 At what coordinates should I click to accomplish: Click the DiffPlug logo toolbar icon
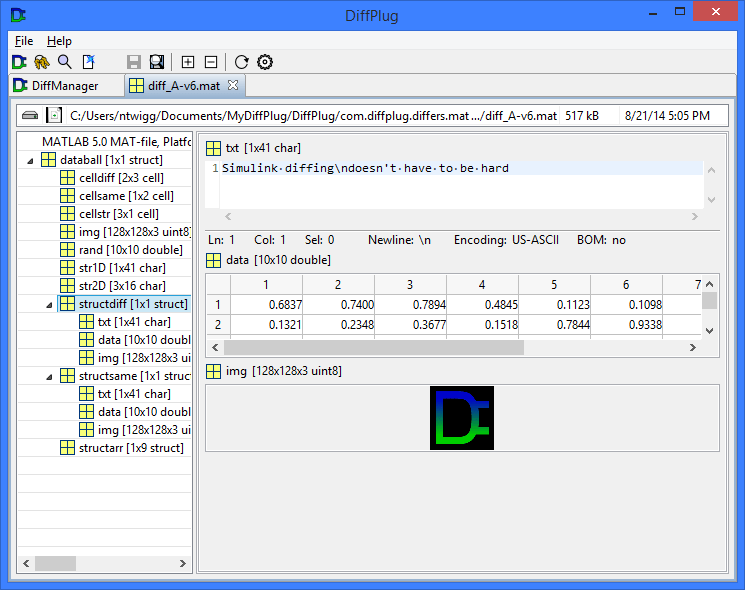pos(19,62)
